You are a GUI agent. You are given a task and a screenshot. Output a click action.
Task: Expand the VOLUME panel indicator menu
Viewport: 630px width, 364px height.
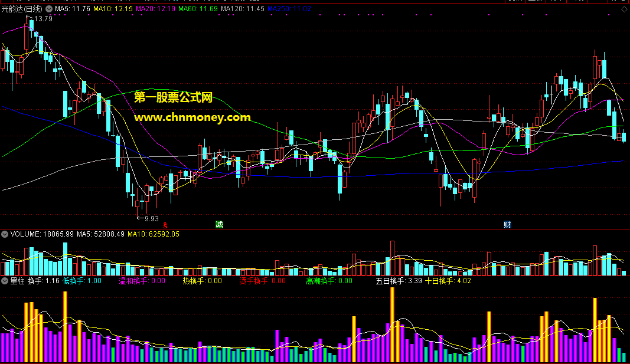5,234
